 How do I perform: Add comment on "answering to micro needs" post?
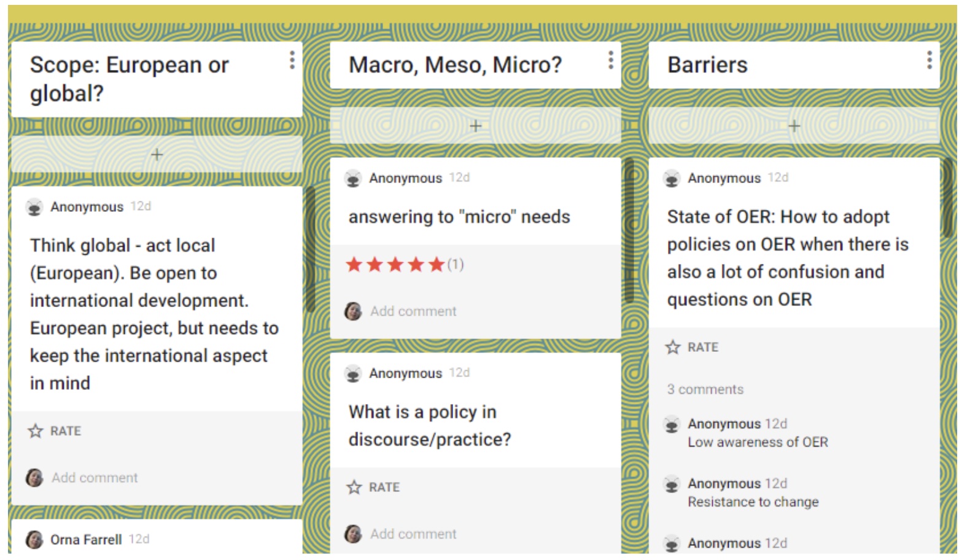pos(413,311)
